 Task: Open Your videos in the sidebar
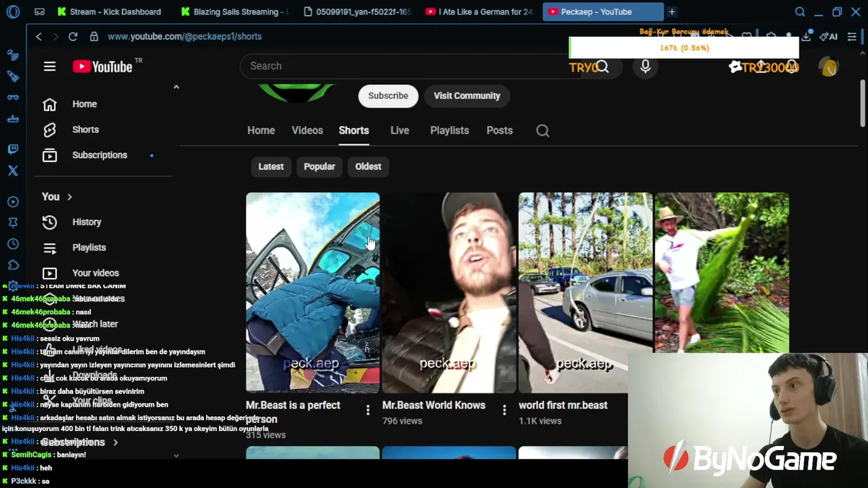point(96,273)
